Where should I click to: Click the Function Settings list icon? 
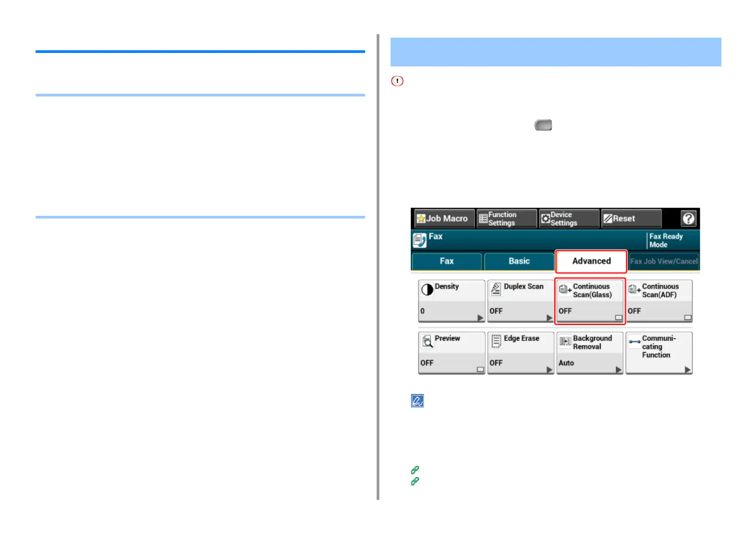(483, 219)
